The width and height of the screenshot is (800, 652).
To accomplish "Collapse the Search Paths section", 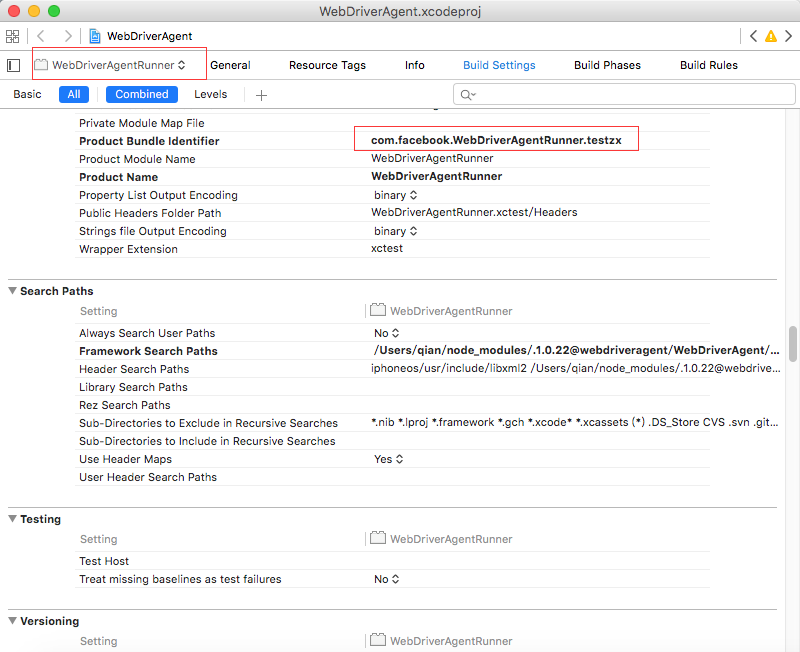I will [12, 291].
